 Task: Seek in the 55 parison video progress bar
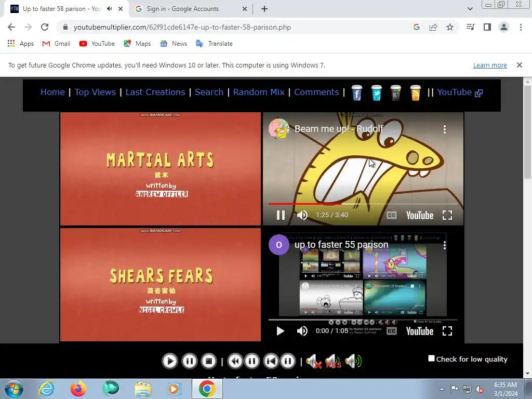363,320
